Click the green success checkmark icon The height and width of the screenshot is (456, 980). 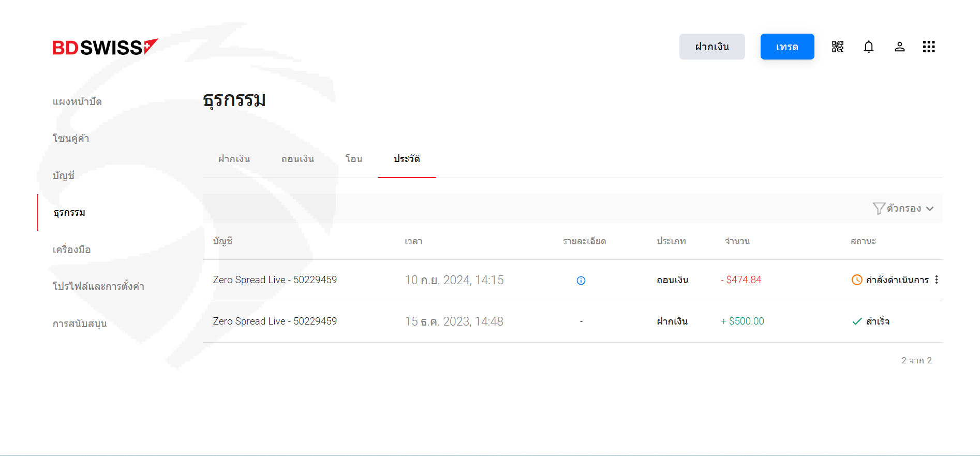coord(857,321)
